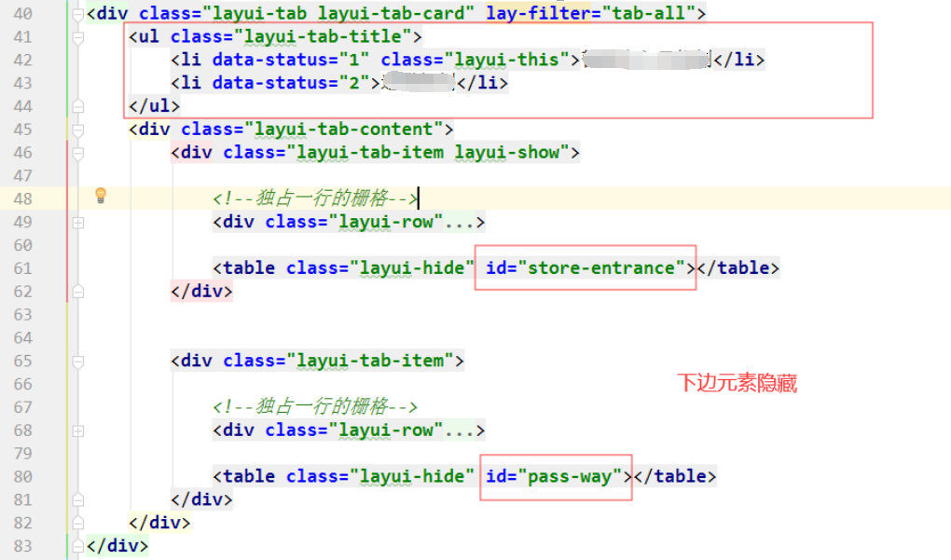Click line number 80 in the gutter

(23, 477)
